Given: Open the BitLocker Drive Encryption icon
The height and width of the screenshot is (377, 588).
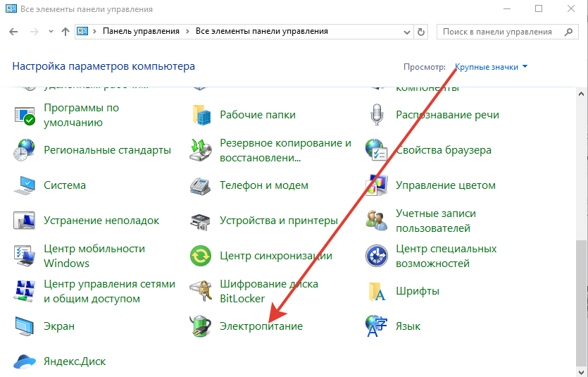Looking at the screenshot, I should coord(201,291).
